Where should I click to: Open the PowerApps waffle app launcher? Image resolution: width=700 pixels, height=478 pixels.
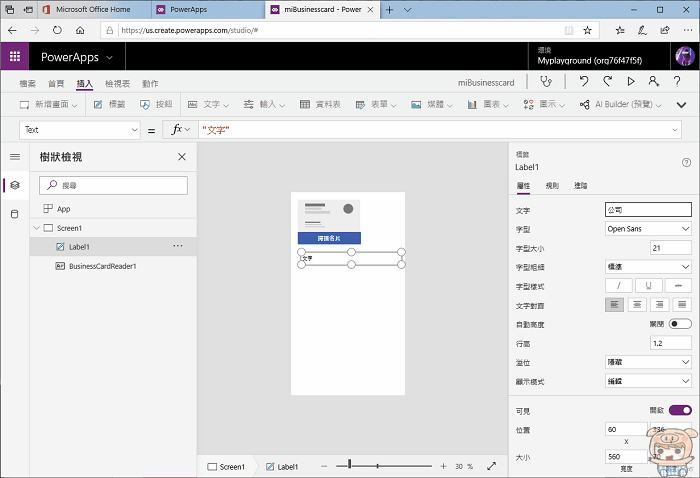click(15, 57)
